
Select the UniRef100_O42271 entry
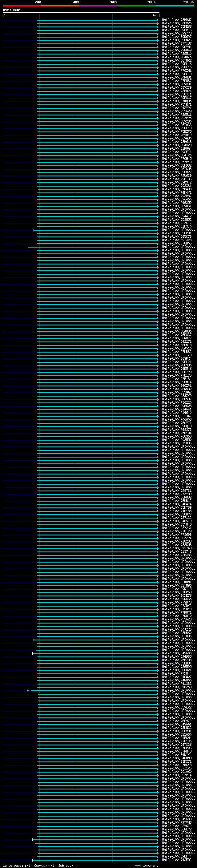pos(177,341)
